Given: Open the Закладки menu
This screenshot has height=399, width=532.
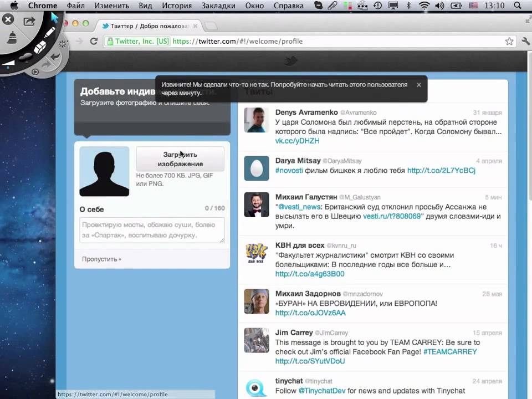Looking at the screenshot, I should point(218,6).
